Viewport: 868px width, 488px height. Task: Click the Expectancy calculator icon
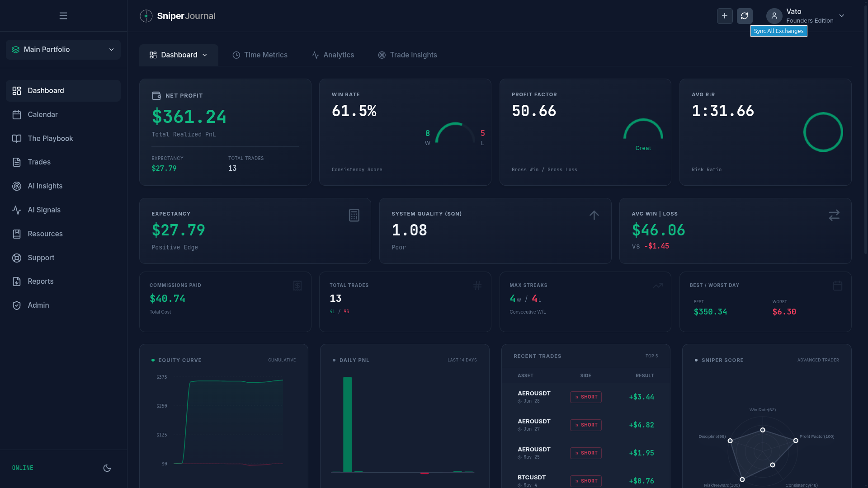[354, 216]
